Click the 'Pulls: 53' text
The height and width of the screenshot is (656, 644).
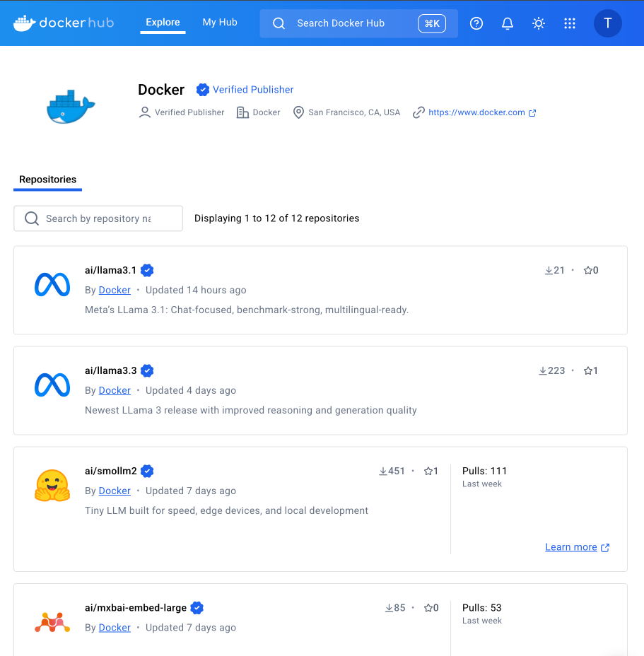481,608
